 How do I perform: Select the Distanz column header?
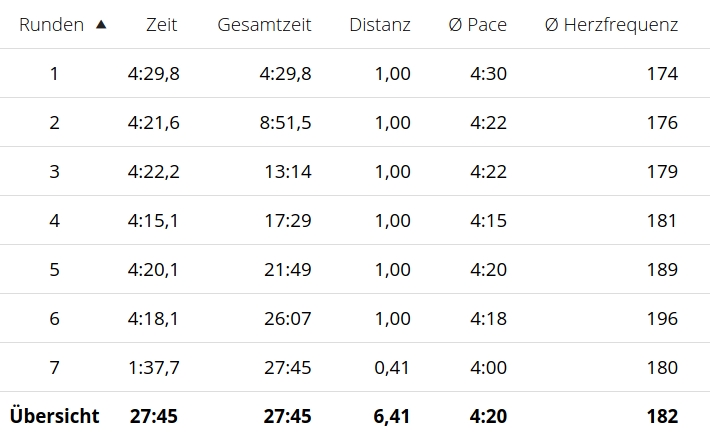[380, 25]
